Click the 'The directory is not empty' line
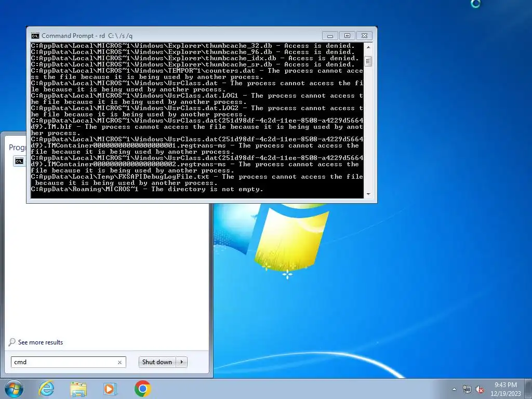532x399 pixels. (147, 189)
